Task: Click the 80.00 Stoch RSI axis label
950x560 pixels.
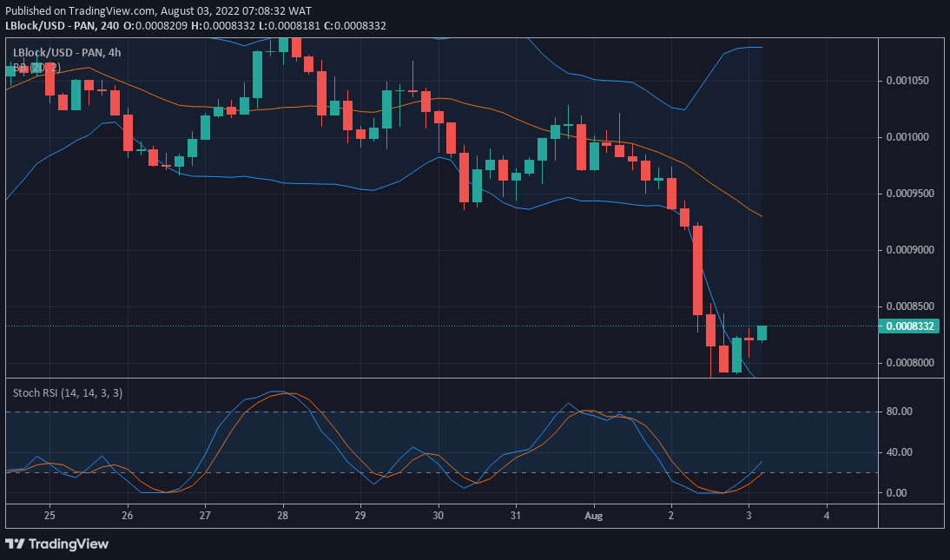Action: coord(899,412)
